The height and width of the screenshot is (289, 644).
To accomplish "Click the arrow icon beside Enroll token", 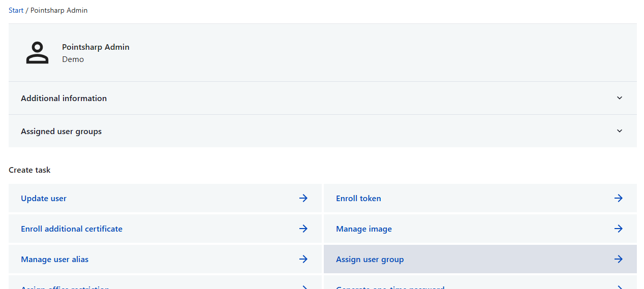I will pos(619,198).
